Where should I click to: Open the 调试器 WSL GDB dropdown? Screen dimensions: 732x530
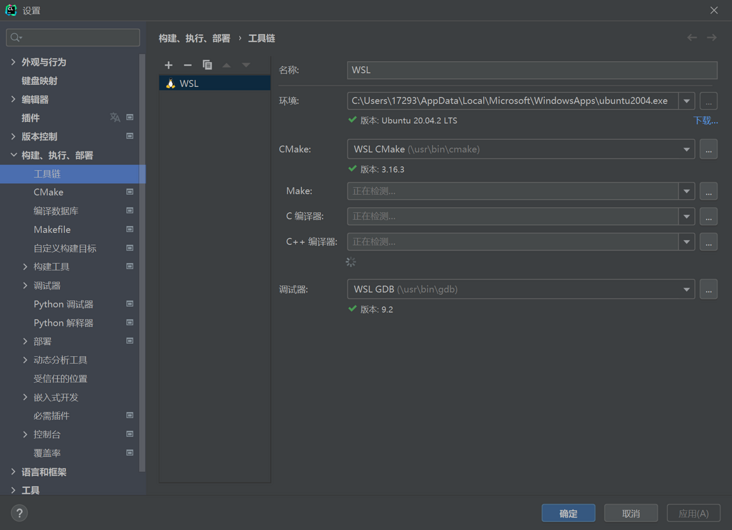tap(686, 290)
